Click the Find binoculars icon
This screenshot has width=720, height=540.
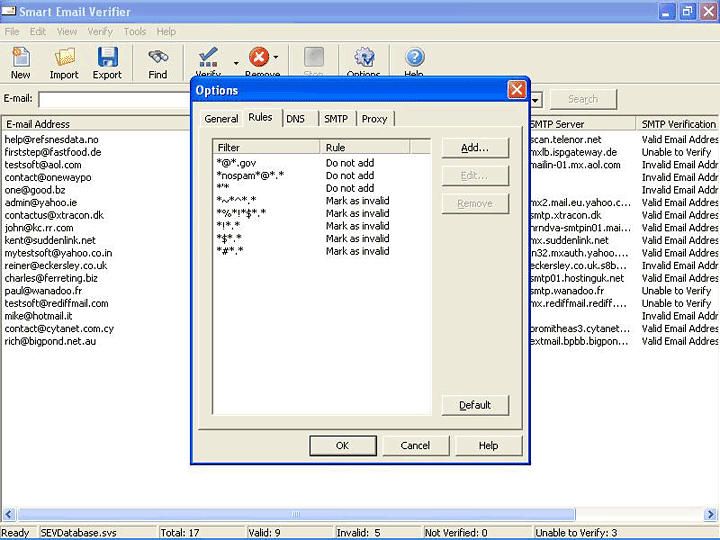[158, 58]
